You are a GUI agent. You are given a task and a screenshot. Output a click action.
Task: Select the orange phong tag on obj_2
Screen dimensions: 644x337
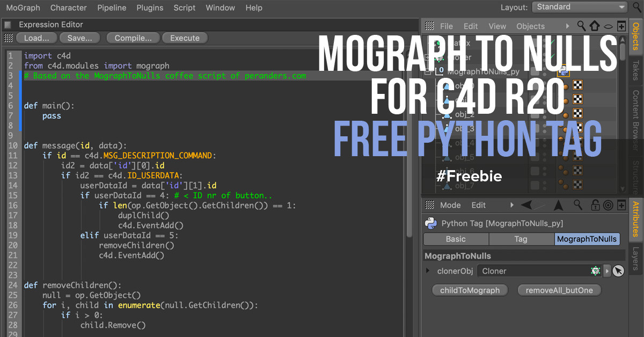pyautogui.click(x=563, y=113)
